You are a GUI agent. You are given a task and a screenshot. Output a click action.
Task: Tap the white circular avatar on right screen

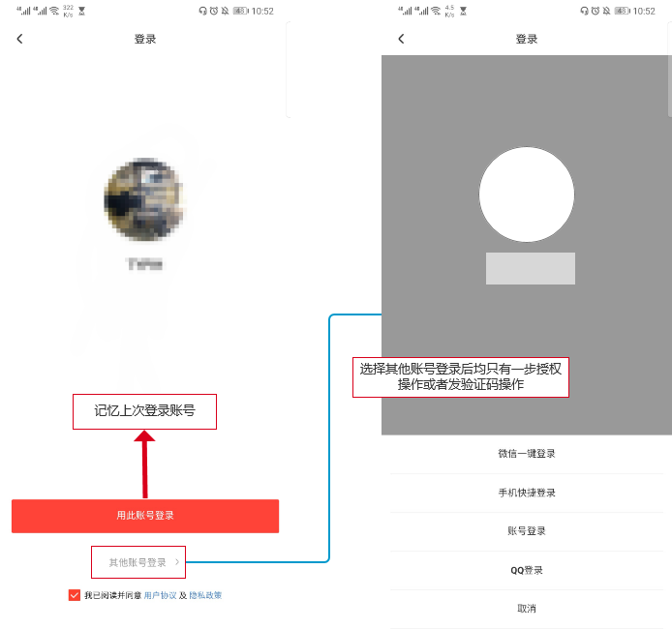coord(527,195)
